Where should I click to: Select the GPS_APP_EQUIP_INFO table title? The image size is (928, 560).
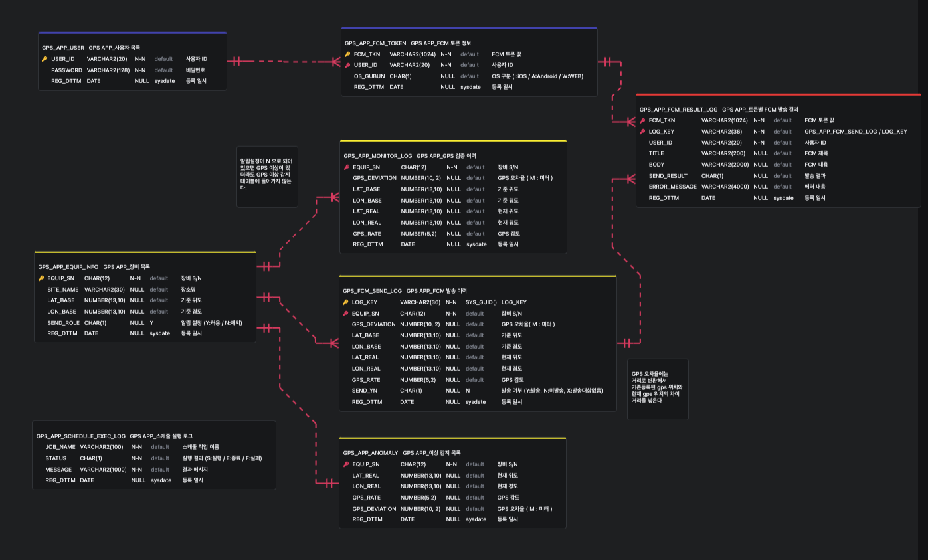point(68,267)
